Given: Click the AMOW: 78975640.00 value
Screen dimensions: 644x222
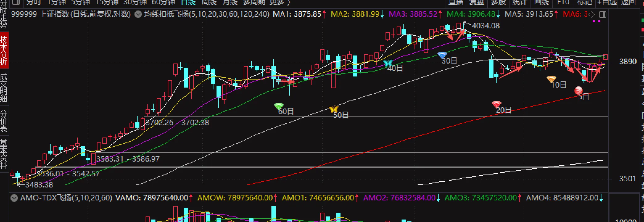Looking at the screenshot, I should pos(235,198).
